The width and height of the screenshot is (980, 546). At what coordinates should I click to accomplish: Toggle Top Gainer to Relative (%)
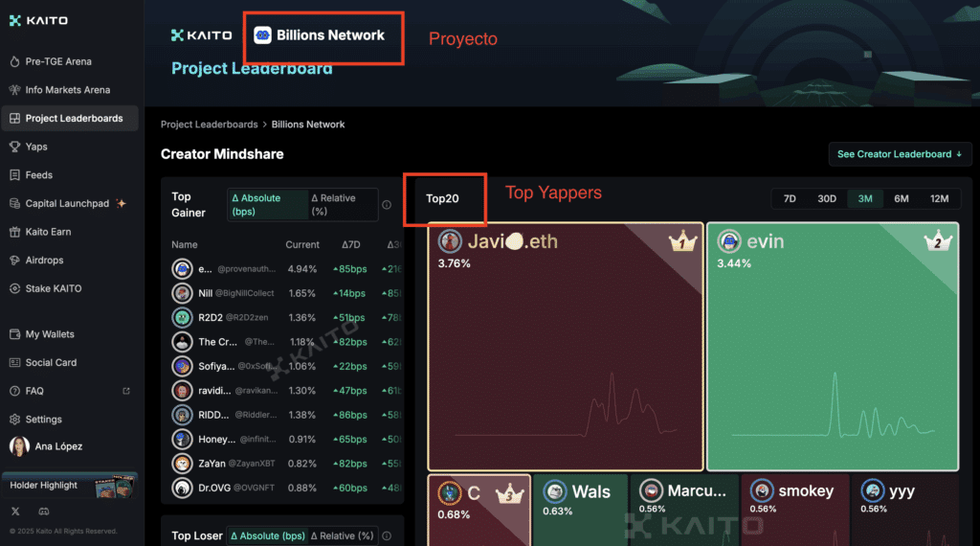(x=343, y=205)
